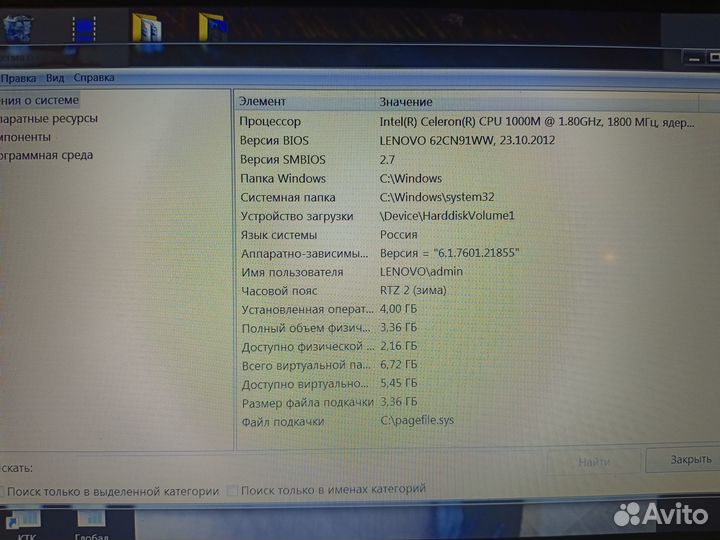
Task: Open the blue film-strip desktop icon
Action: (84, 29)
